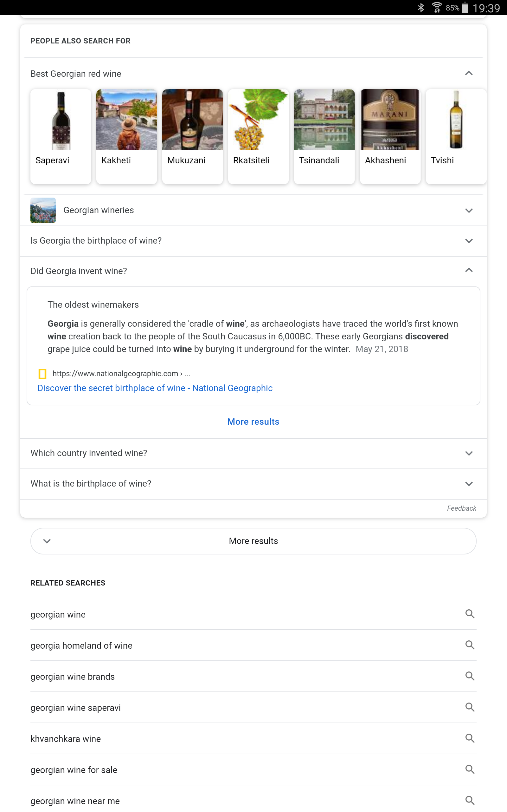Image resolution: width=507 pixels, height=812 pixels.
Task: Click search icon beside "georgian wine"
Action: coord(469,614)
